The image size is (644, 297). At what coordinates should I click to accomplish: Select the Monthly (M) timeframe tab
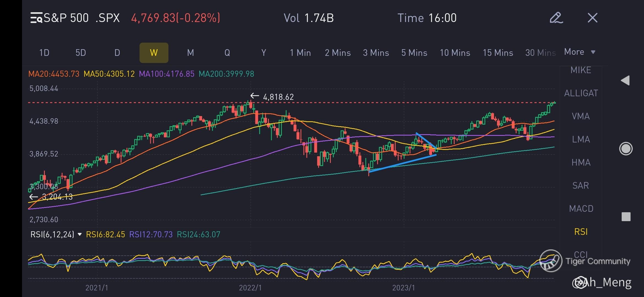point(190,53)
